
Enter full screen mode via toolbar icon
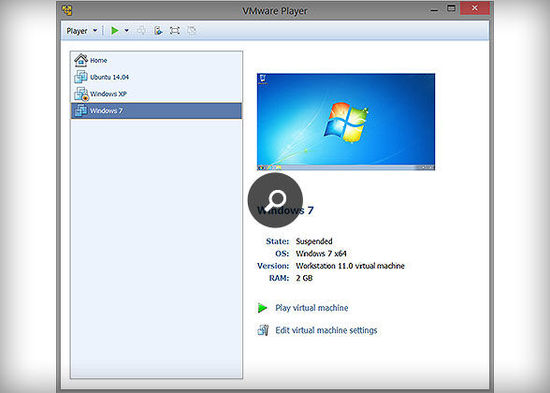point(175,31)
